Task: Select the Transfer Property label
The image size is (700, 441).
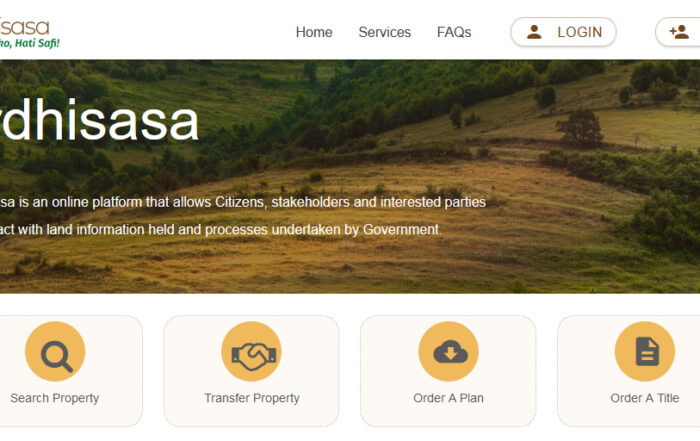Action: (252, 398)
